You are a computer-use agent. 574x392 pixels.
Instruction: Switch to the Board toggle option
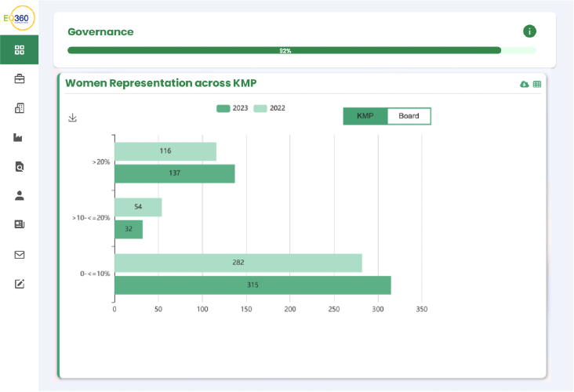(409, 116)
